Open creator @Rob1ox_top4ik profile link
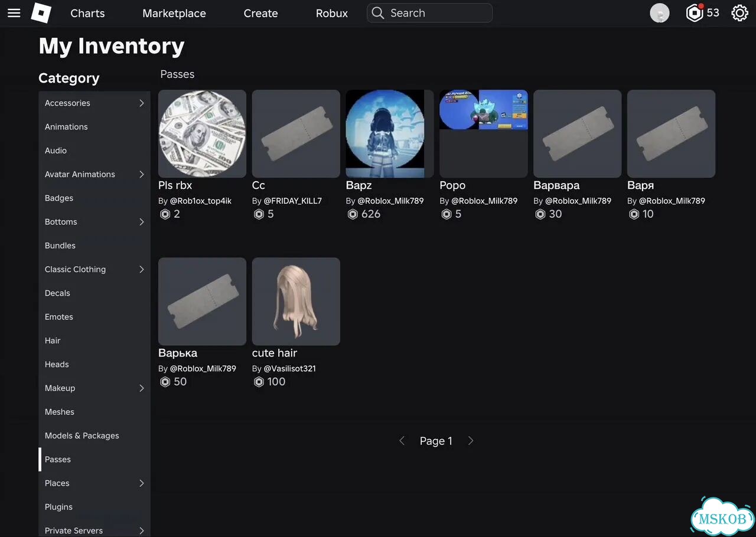The width and height of the screenshot is (756, 537). coord(201,201)
